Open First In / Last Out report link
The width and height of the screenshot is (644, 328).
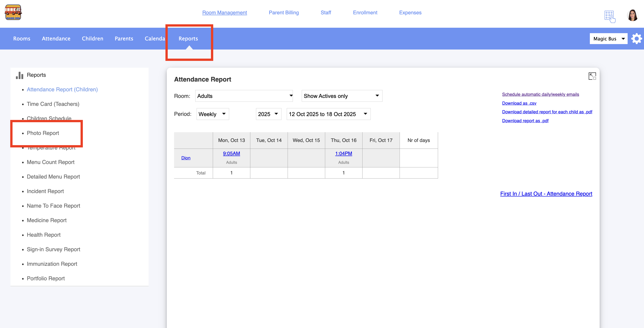(x=546, y=194)
